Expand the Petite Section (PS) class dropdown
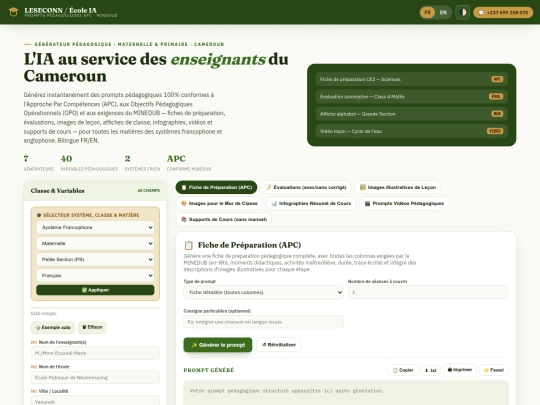Viewport: 540px width, 405px height. point(95,259)
